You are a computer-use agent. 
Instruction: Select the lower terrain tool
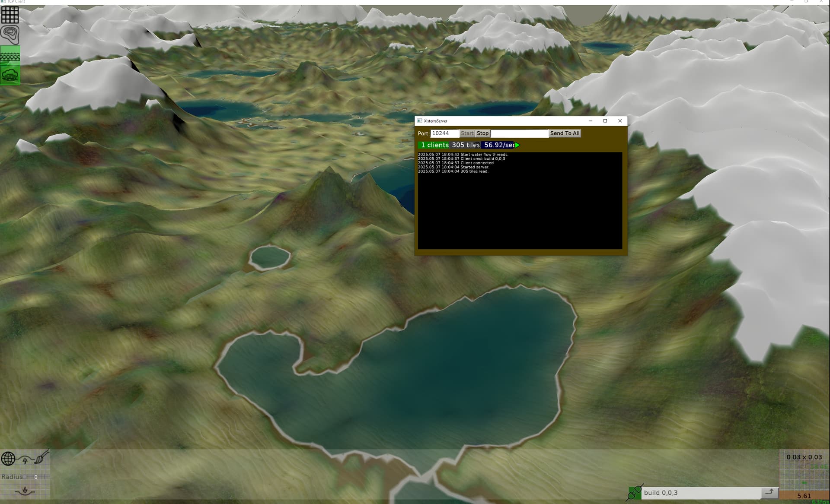[x=25, y=491]
